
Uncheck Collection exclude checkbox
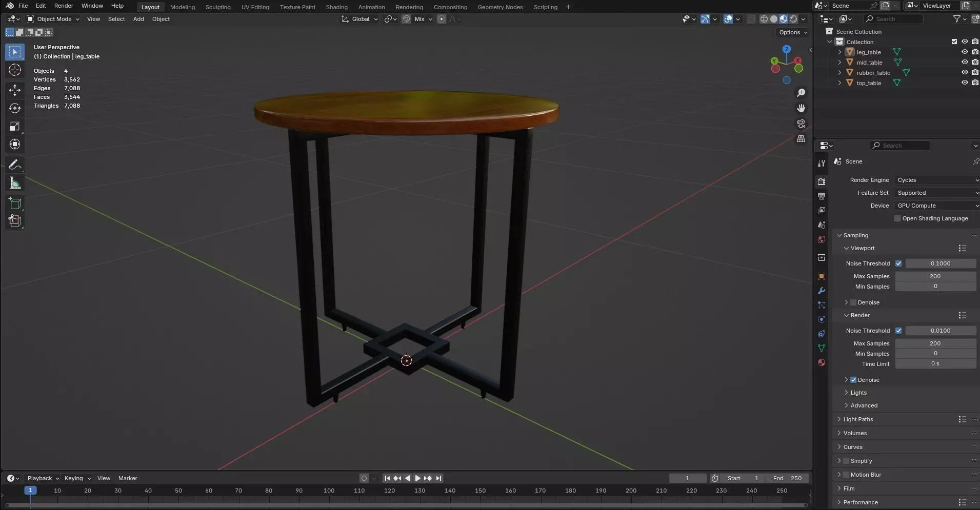[954, 42]
